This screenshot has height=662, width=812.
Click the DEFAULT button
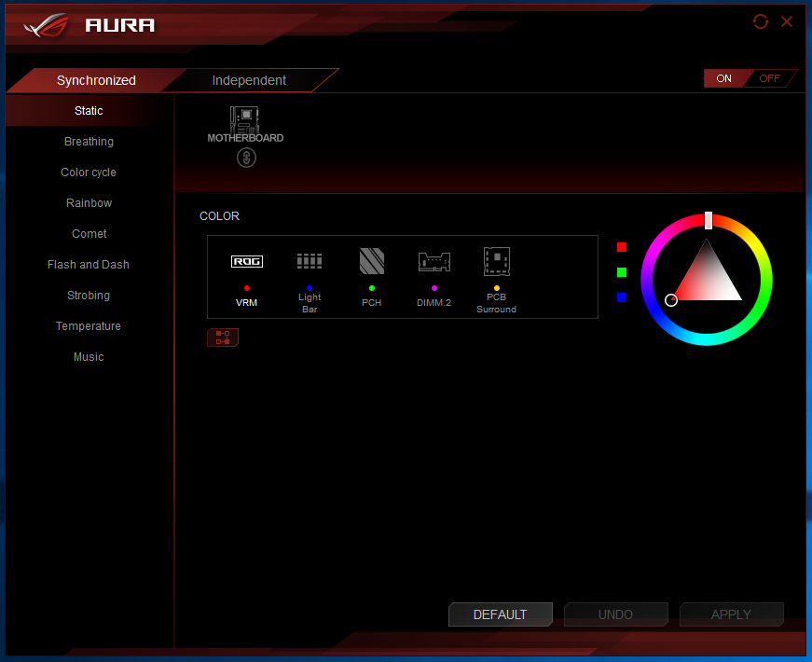coord(501,614)
